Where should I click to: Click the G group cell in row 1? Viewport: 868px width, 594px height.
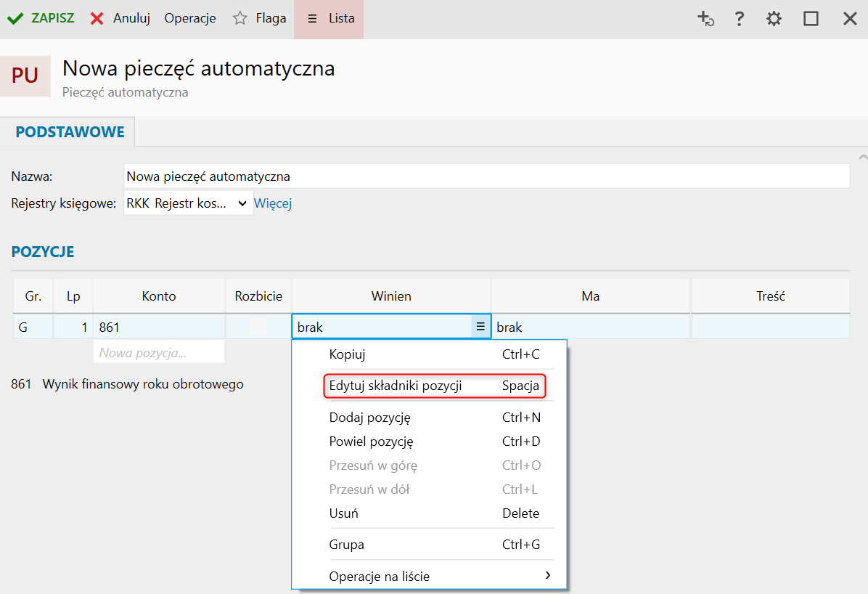click(x=33, y=327)
